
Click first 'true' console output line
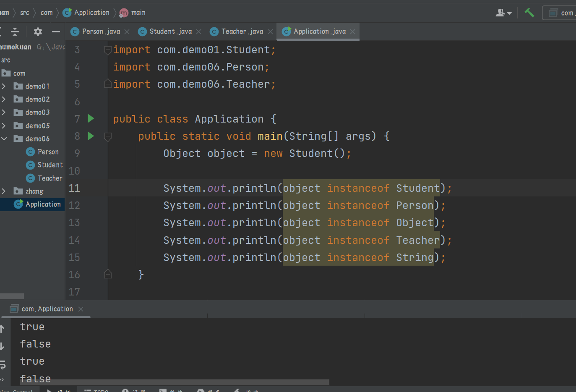(32, 327)
